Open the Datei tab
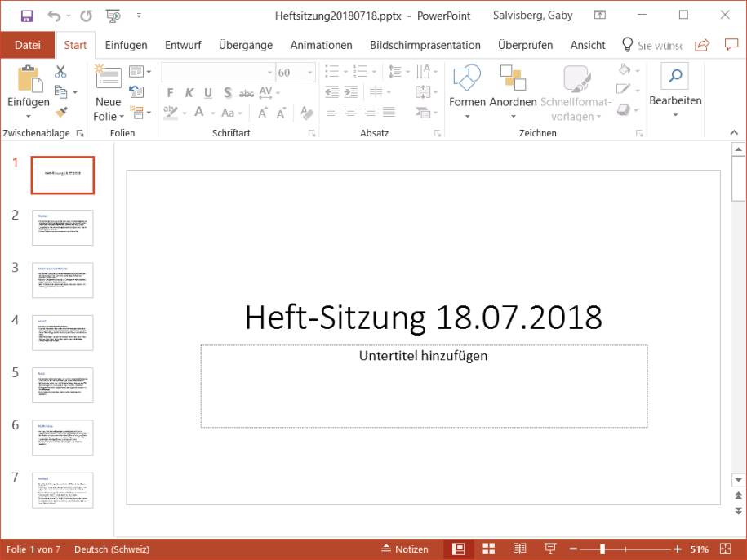Viewport: 747px width, 560px height. tap(28, 45)
